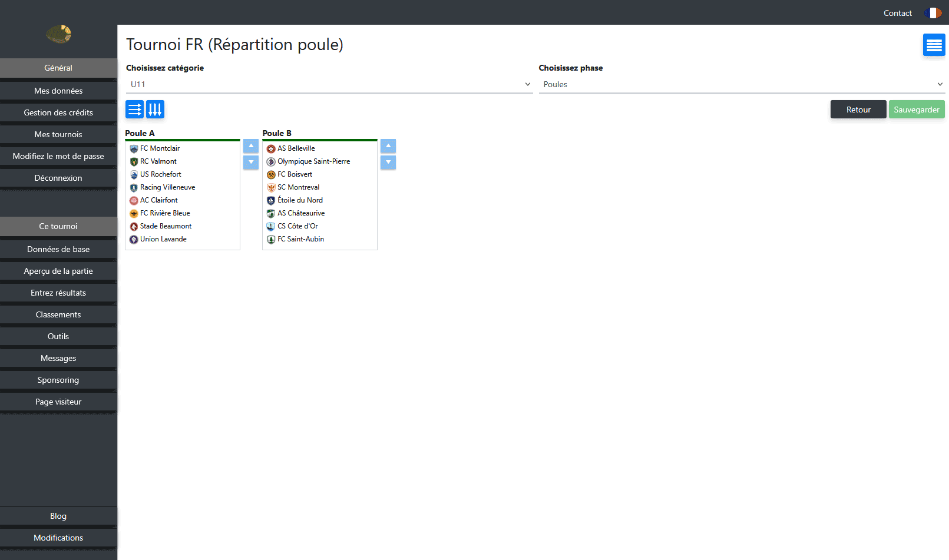Click the site logo in sidebar
Screen dimensions: 949x560
pyautogui.click(x=59, y=34)
